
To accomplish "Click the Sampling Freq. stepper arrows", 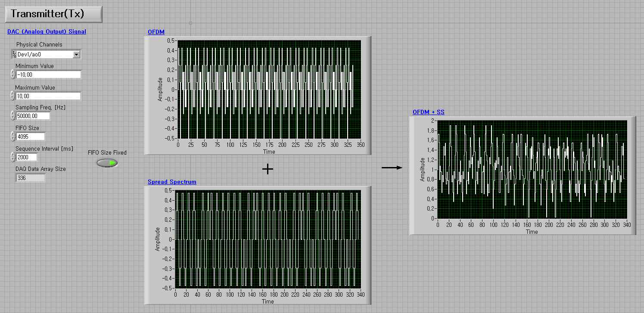I will pos(13,116).
